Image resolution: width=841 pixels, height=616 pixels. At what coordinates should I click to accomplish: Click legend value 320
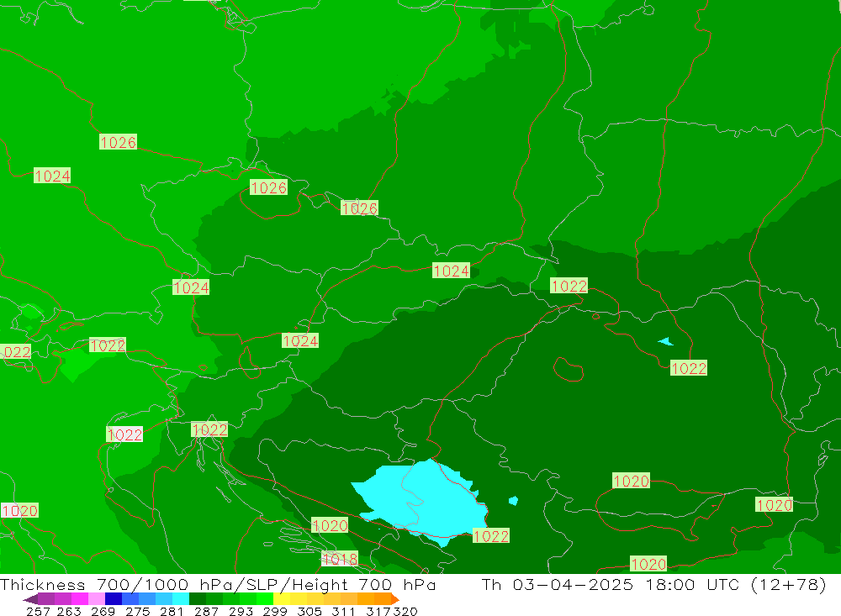tap(405, 611)
